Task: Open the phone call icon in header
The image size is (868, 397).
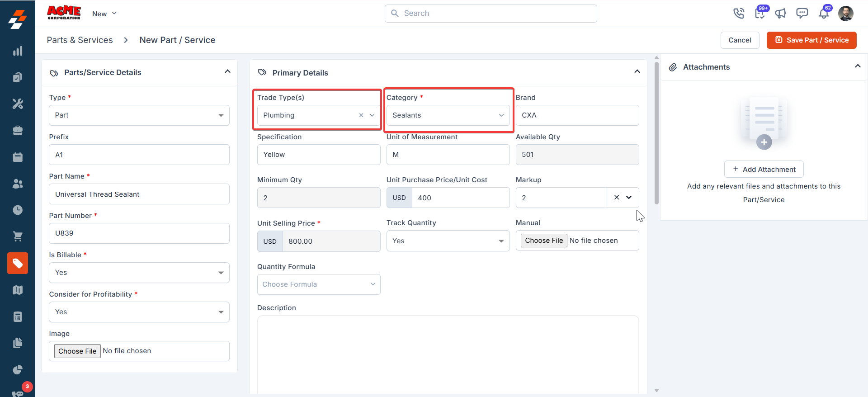Action: (739, 14)
